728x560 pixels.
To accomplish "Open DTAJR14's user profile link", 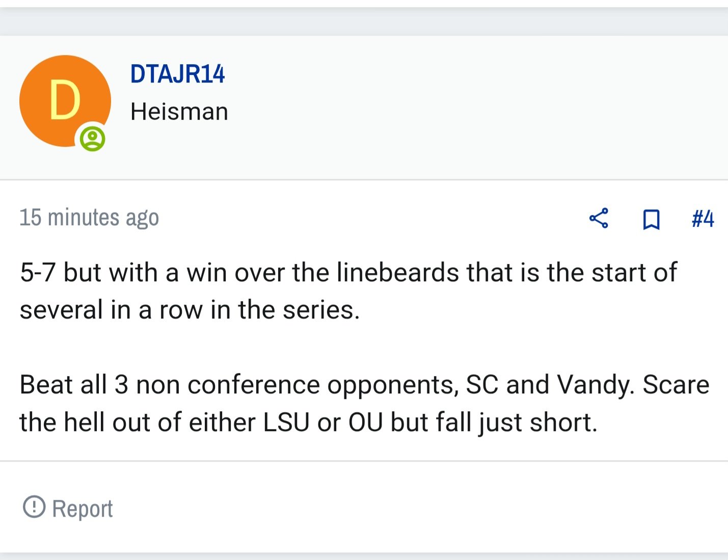I will pyautogui.click(x=177, y=74).
